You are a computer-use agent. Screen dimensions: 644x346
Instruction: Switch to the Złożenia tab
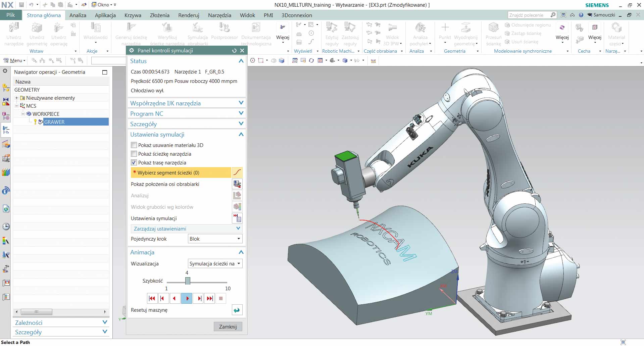160,15
